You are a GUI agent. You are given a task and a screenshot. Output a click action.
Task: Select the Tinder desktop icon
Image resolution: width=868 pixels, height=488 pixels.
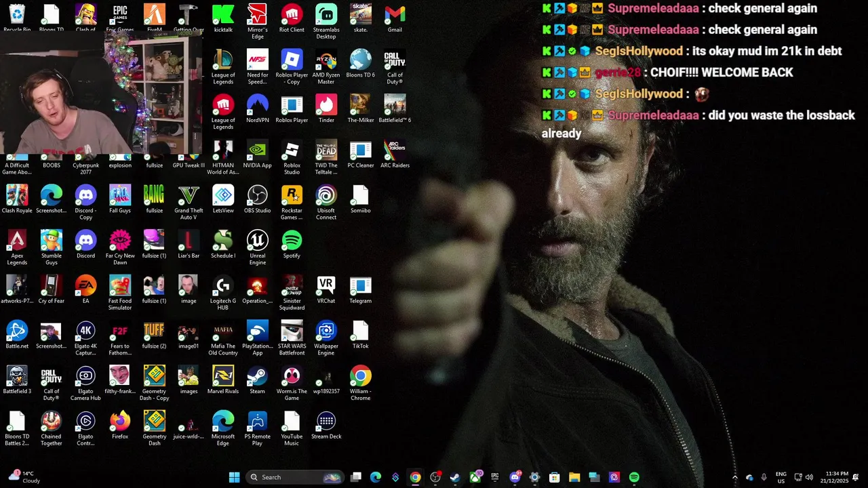326,108
